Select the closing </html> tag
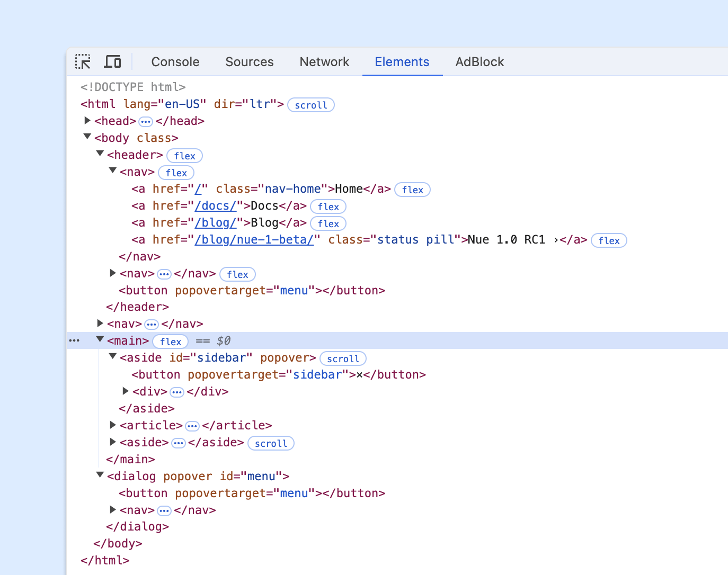The image size is (728, 575). (x=105, y=560)
